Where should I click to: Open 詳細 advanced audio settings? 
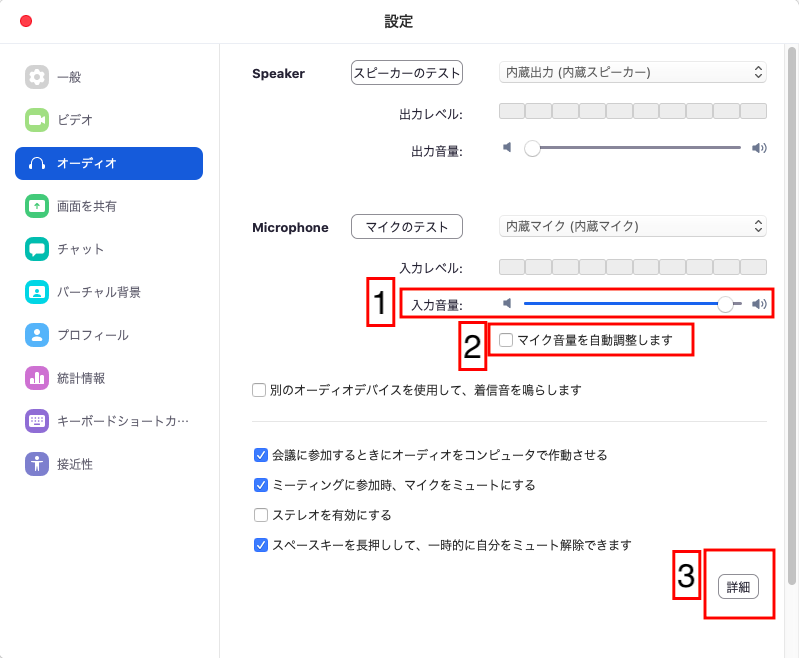point(738,587)
